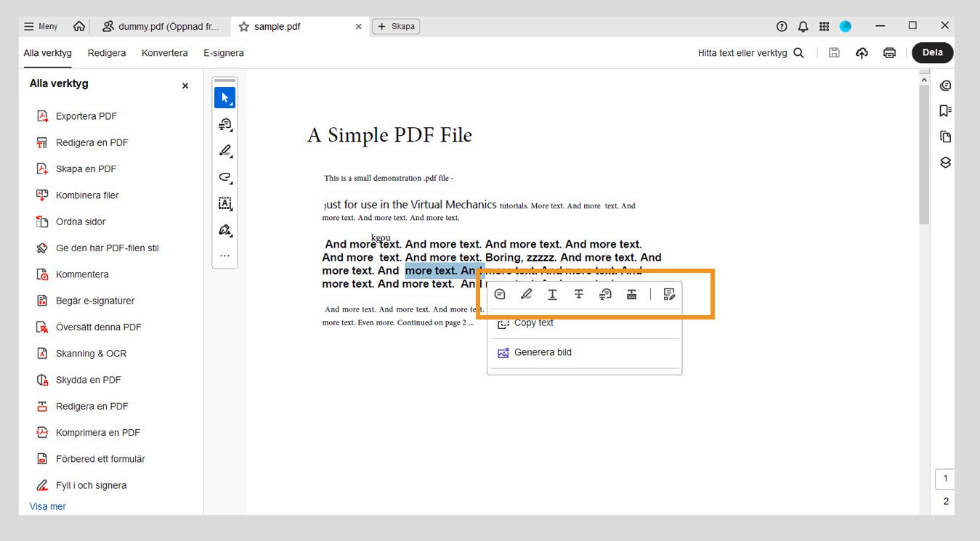Open the E-signera tab

pyautogui.click(x=224, y=53)
